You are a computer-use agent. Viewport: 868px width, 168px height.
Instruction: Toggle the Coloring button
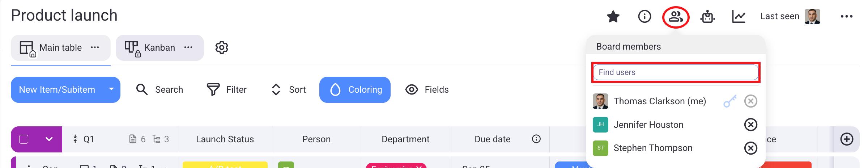[x=355, y=90]
